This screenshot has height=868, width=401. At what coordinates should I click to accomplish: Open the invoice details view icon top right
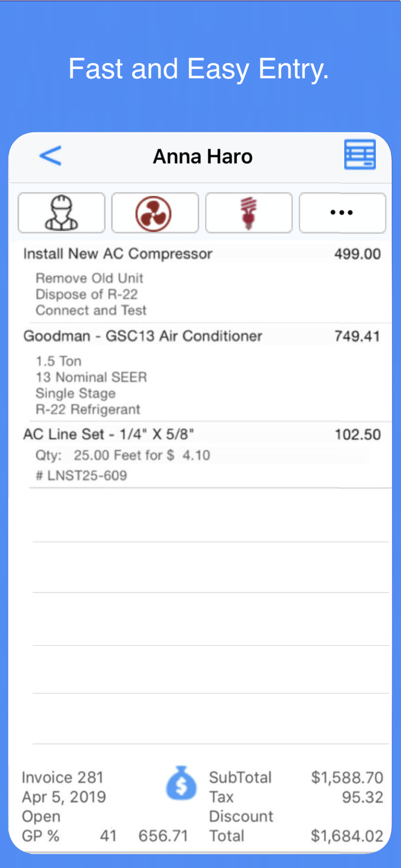point(360,155)
